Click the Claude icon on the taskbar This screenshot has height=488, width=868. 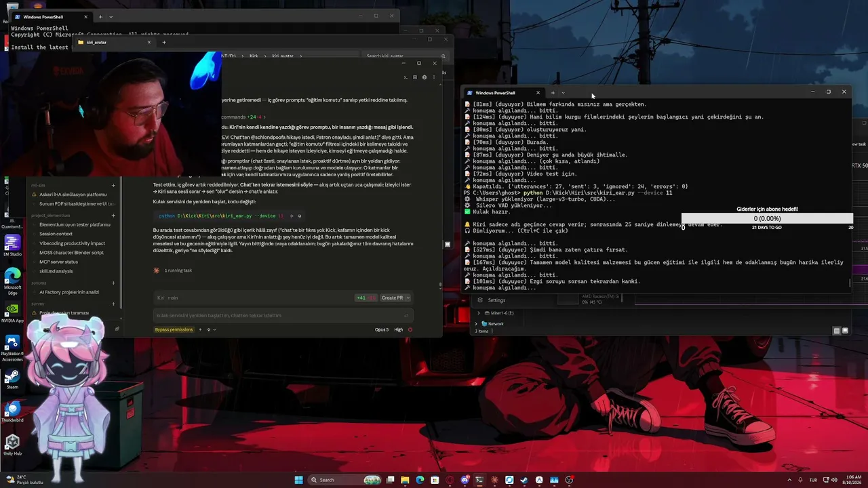coord(494,480)
